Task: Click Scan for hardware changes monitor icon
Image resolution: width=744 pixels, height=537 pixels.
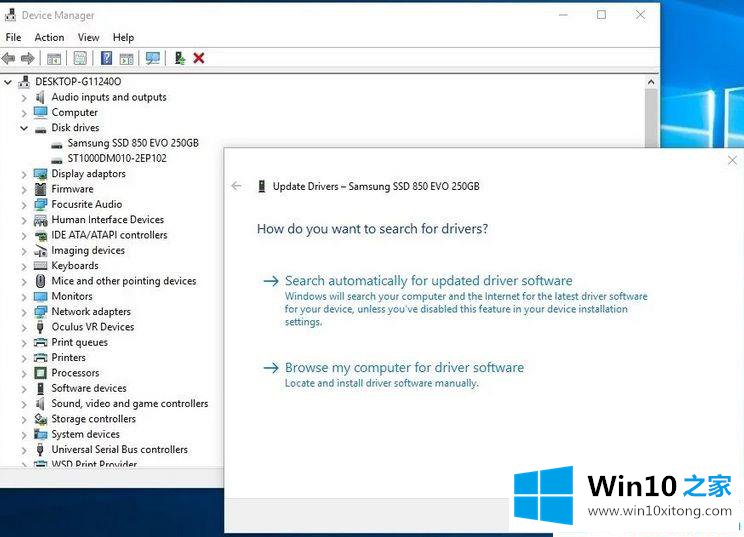Action: coord(153,58)
